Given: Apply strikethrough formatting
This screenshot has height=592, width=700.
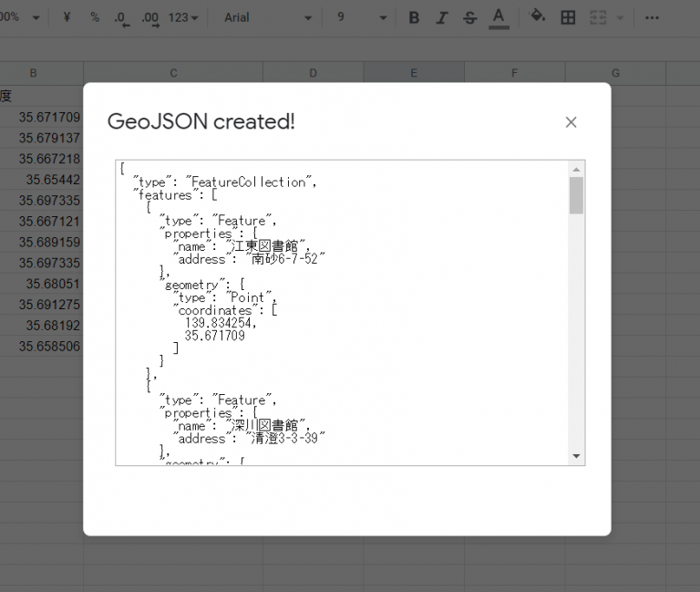Looking at the screenshot, I should click(x=469, y=18).
